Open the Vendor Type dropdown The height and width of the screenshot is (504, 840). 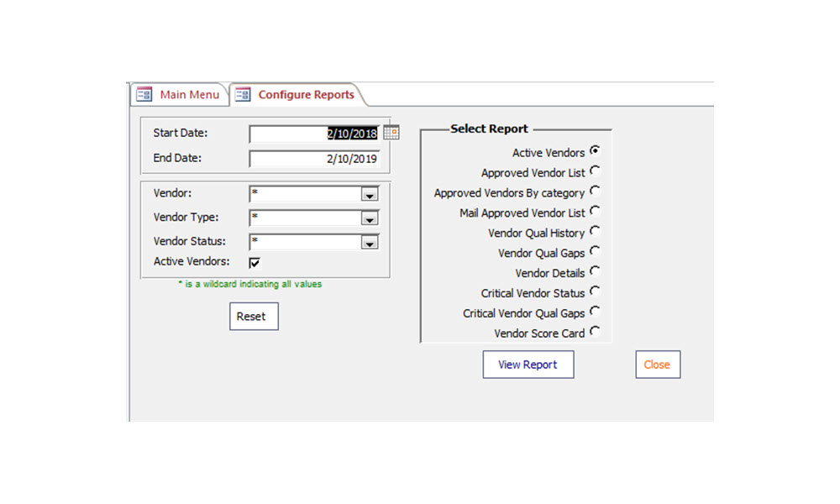[x=369, y=219]
